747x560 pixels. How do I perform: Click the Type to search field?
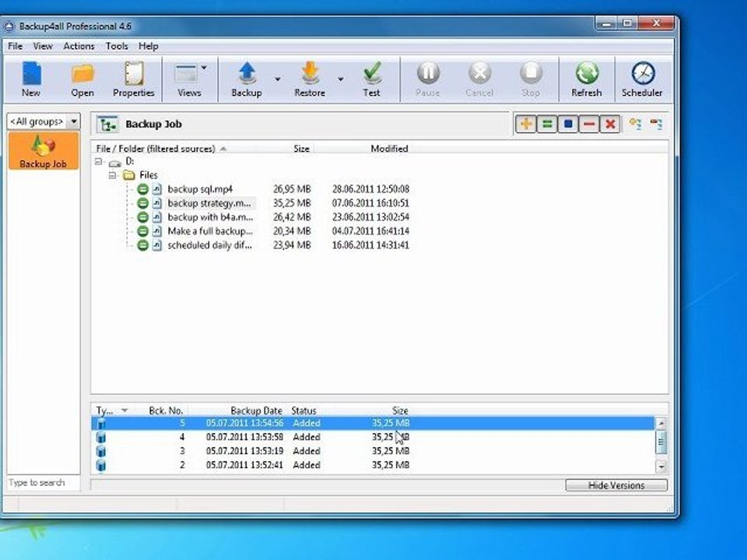point(44,483)
